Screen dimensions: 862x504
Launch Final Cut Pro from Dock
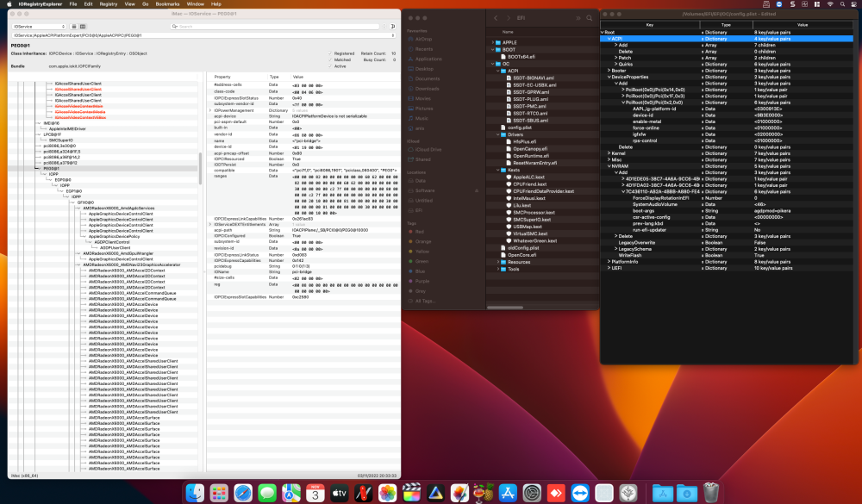click(x=411, y=493)
